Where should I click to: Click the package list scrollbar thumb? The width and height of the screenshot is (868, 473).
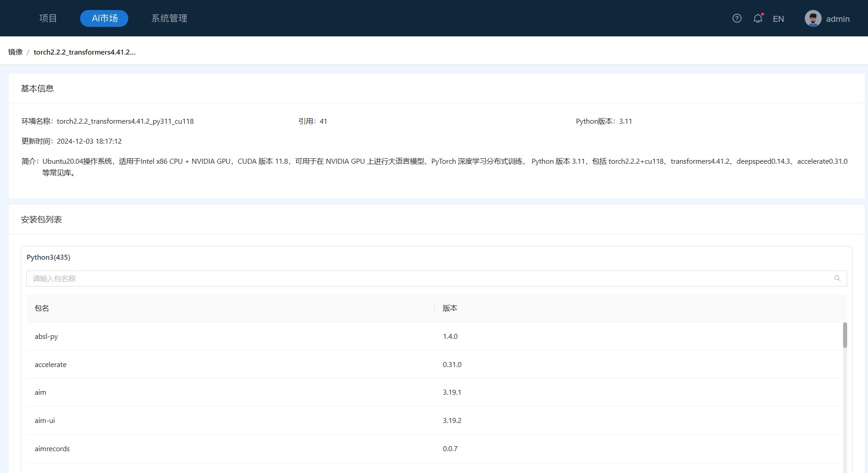[x=844, y=335]
